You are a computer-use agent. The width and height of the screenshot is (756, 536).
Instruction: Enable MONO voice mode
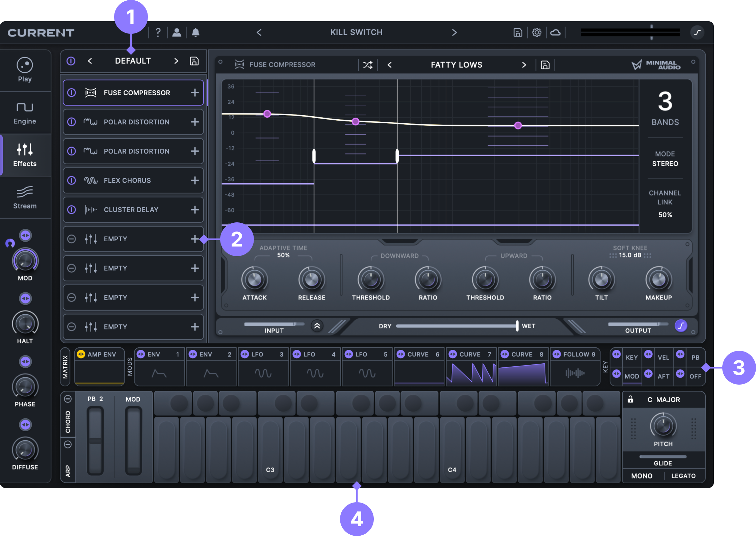(642, 476)
